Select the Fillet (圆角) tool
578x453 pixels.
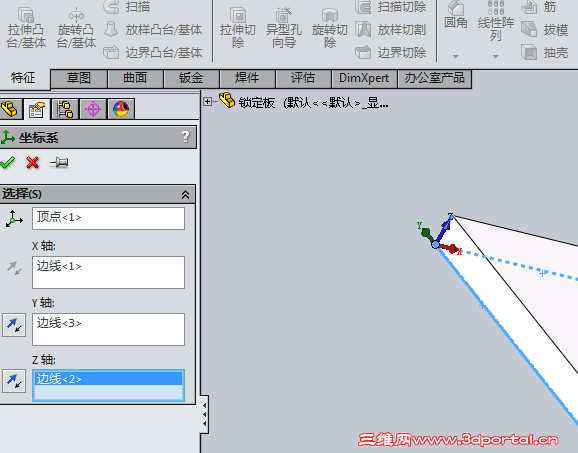point(456,15)
